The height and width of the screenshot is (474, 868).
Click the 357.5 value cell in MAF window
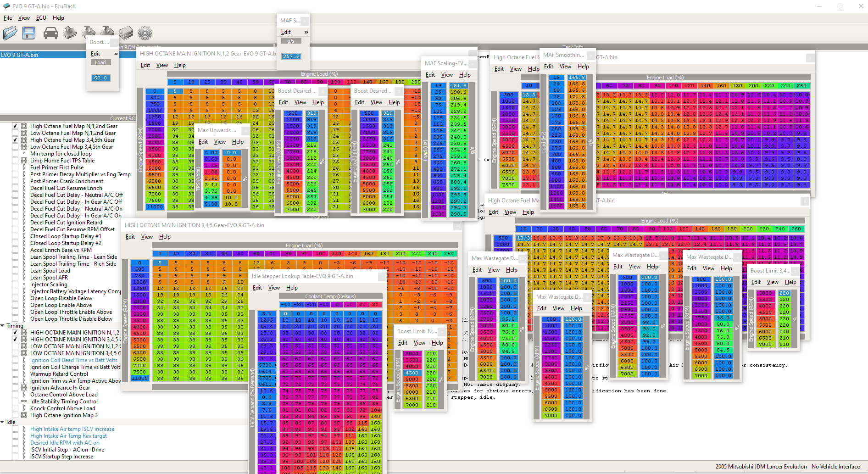click(x=291, y=56)
